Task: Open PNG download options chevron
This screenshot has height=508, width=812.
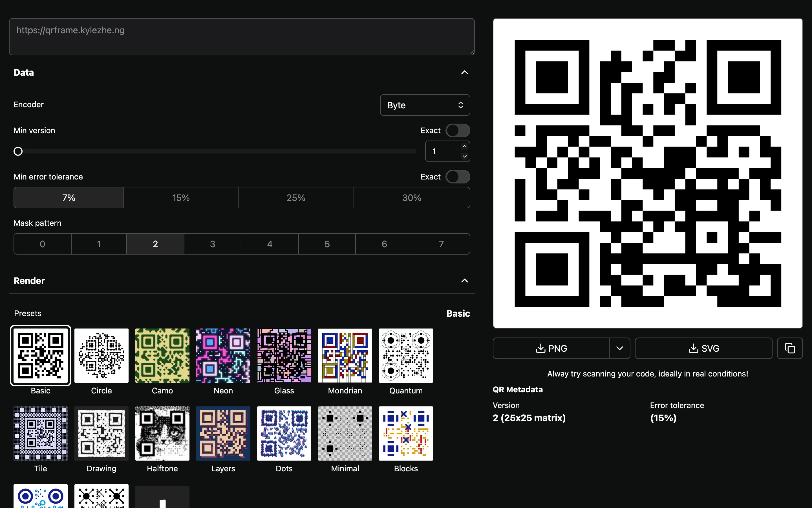Action: pos(620,349)
